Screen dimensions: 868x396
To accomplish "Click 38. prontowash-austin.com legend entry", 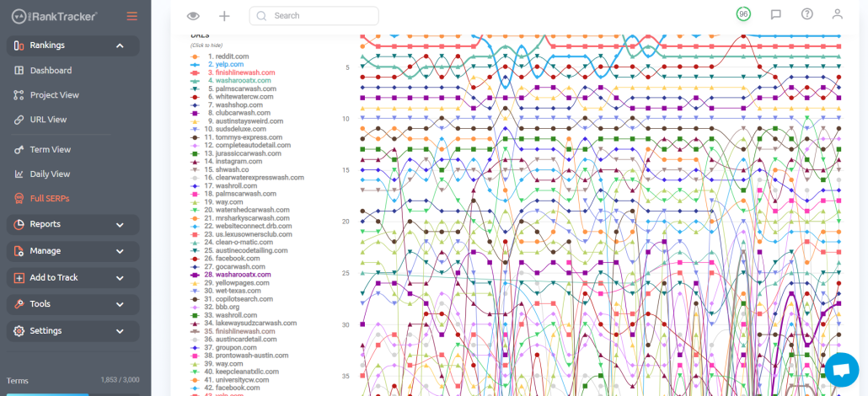I will click(239, 355).
